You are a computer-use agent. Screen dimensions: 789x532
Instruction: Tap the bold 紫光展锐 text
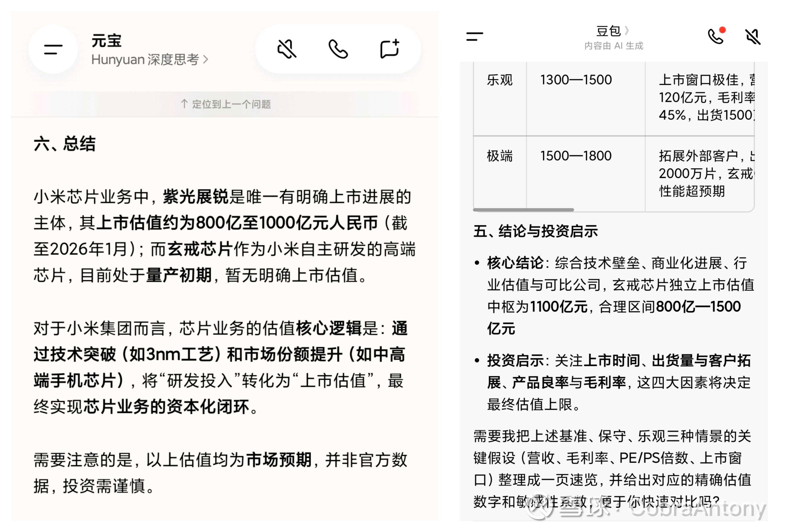tap(196, 197)
